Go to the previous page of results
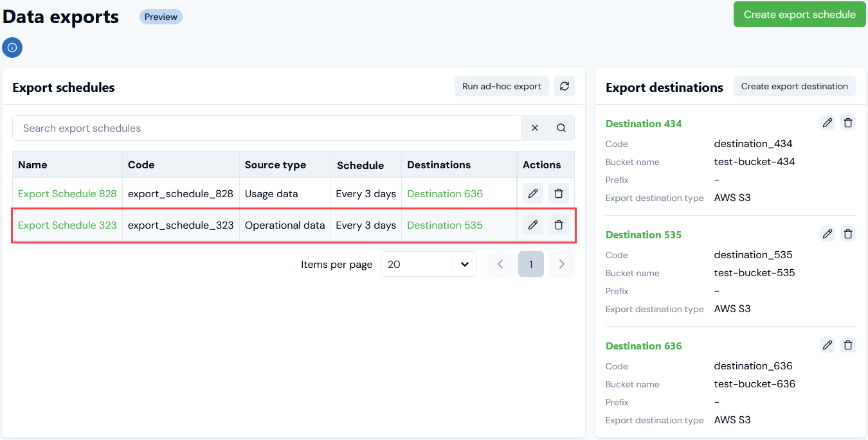Screen dimensions: 868x440 (500, 264)
